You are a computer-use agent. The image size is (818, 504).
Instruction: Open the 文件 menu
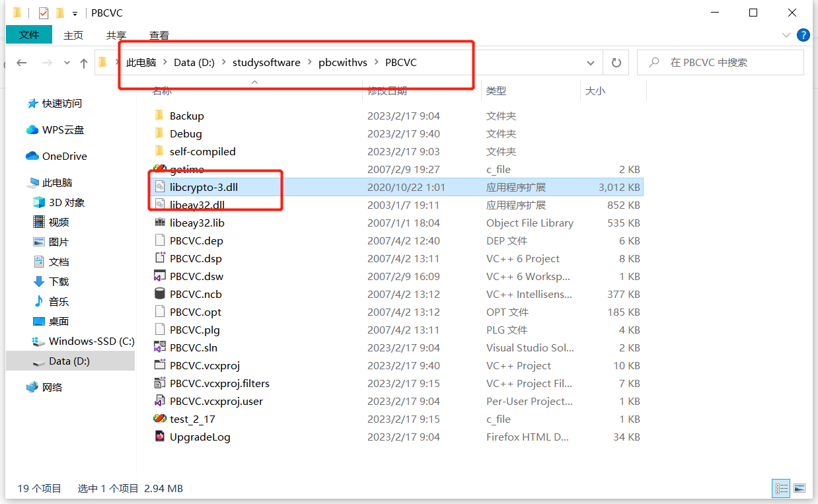28,35
